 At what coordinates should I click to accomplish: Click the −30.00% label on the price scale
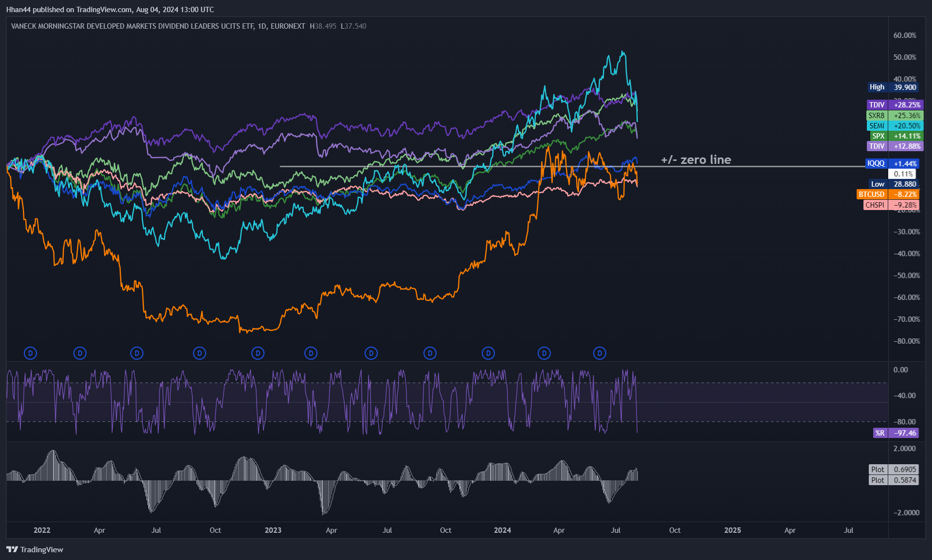907,232
